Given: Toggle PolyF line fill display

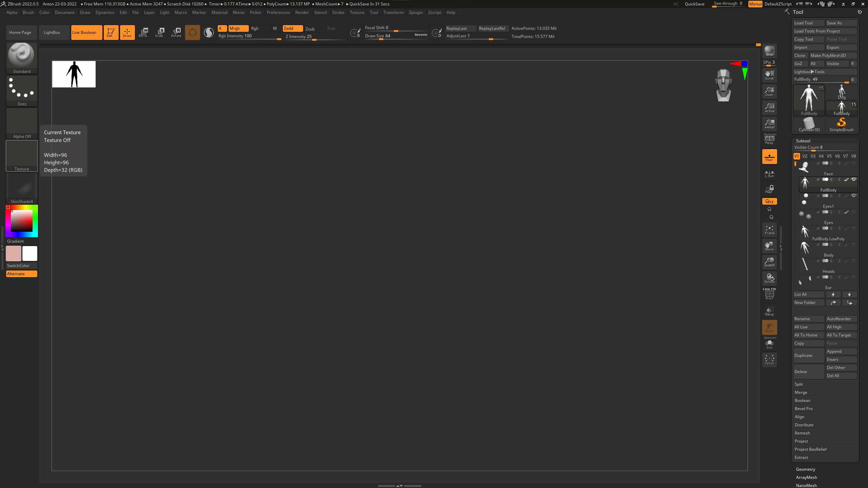Looking at the screenshot, I should [769, 294].
